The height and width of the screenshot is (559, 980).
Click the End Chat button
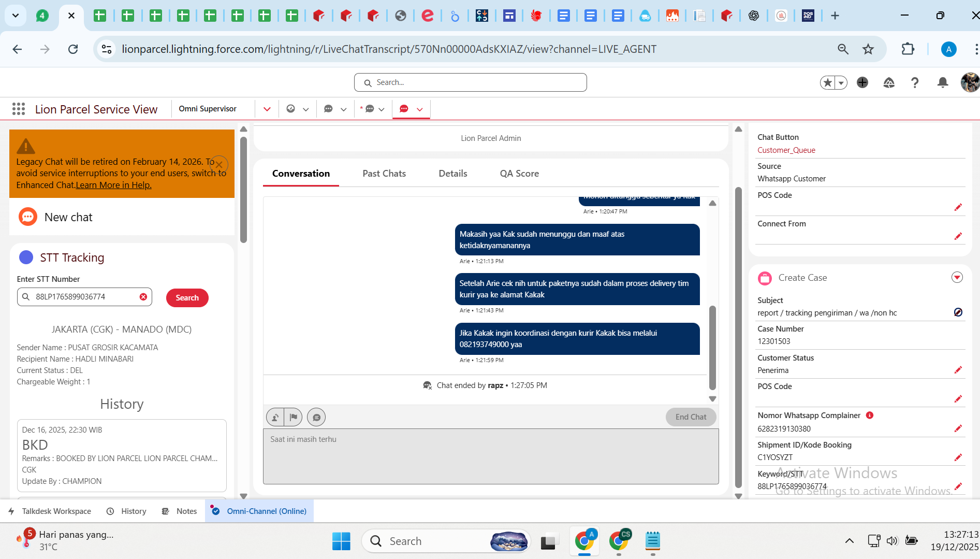tap(691, 417)
